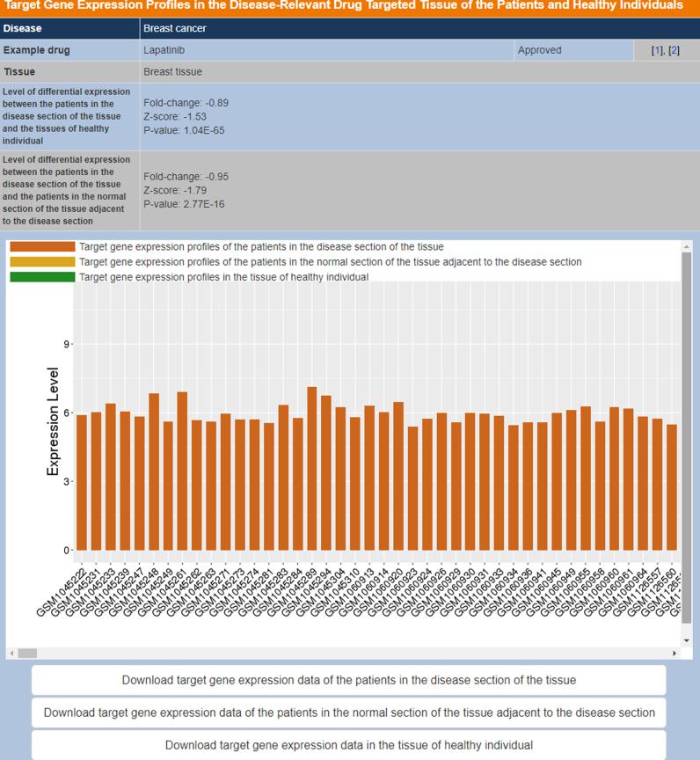Click the chart's scroll left arrow
Screen dimensions: 700x760
[x=11, y=653]
